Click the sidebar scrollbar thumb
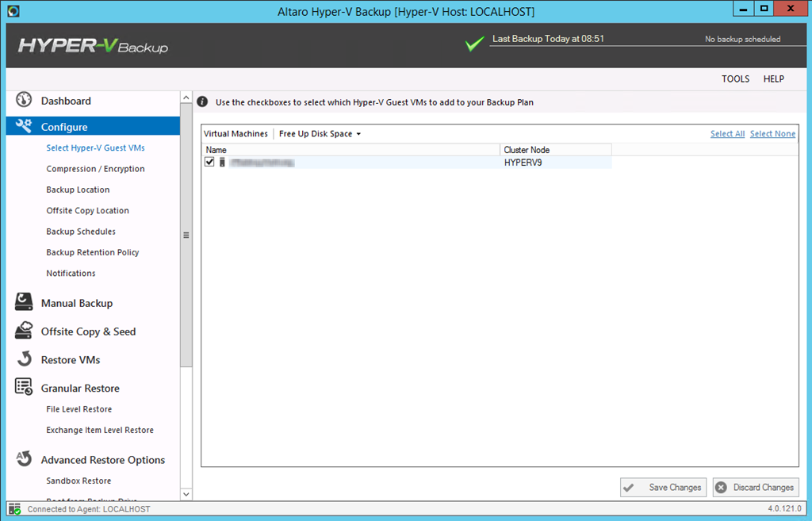Viewport: 812px width, 521px height. [186, 235]
